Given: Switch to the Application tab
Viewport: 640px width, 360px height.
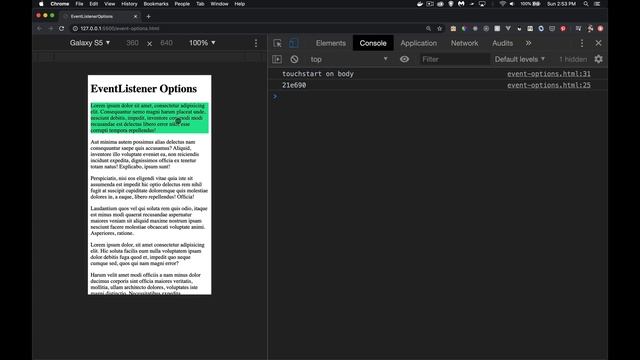Looking at the screenshot, I should (418, 43).
